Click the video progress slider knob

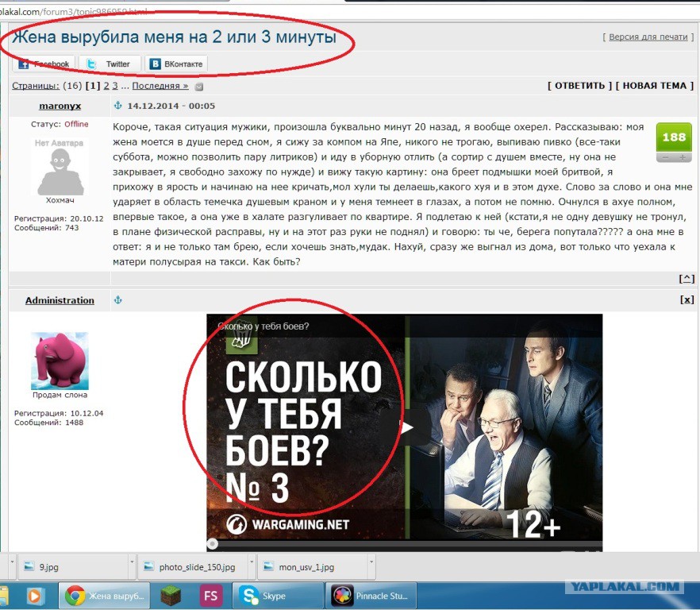(213, 544)
